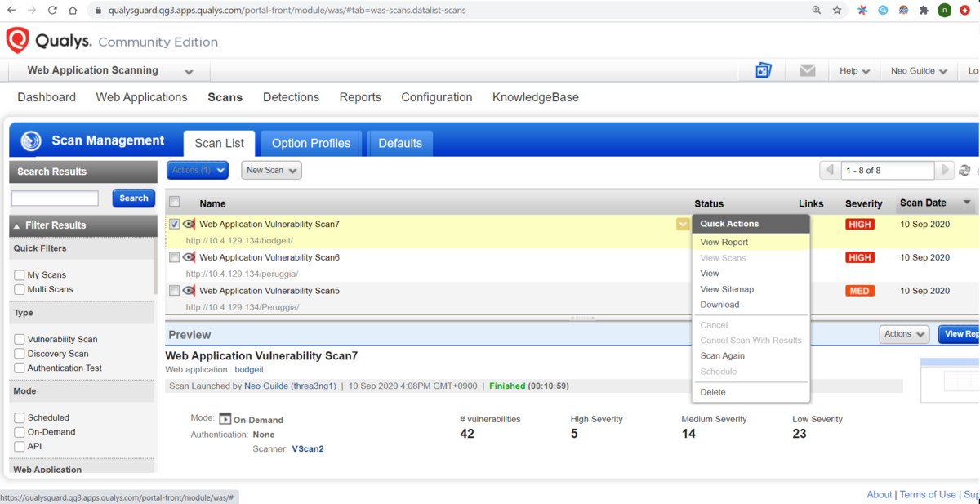Open the preview Actions dropdown
The height and width of the screenshot is (504, 980).
pyautogui.click(x=904, y=334)
